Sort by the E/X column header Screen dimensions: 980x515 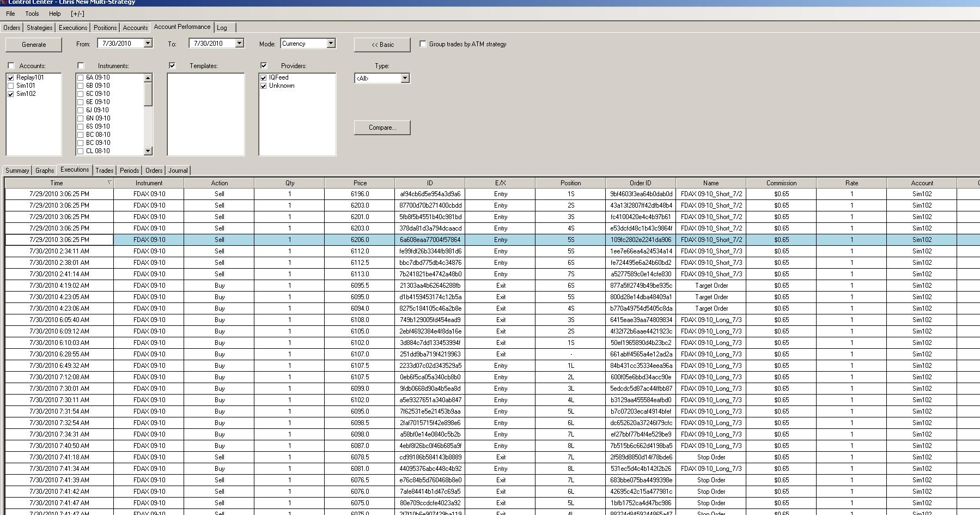click(500, 183)
